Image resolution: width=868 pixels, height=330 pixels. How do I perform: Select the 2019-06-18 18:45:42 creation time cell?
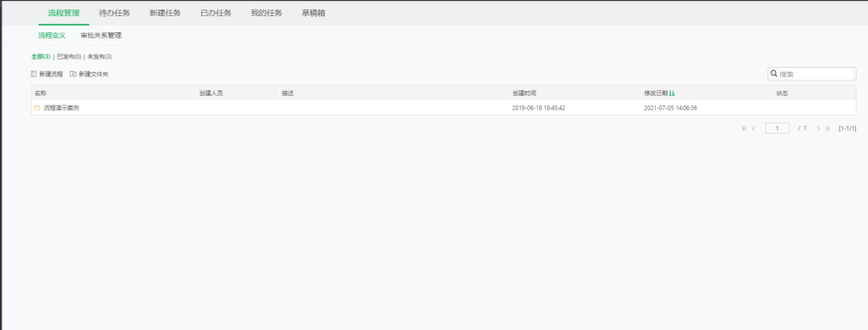coord(538,108)
